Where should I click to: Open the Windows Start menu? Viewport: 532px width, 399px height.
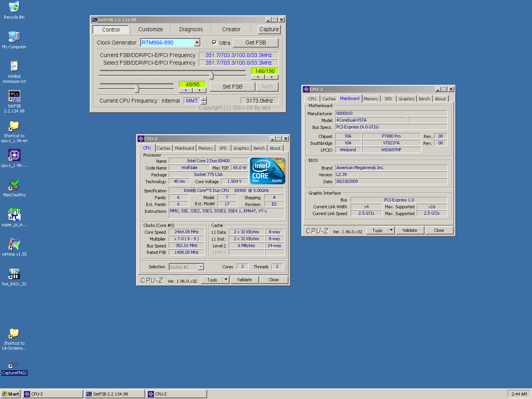(x=10, y=394)
